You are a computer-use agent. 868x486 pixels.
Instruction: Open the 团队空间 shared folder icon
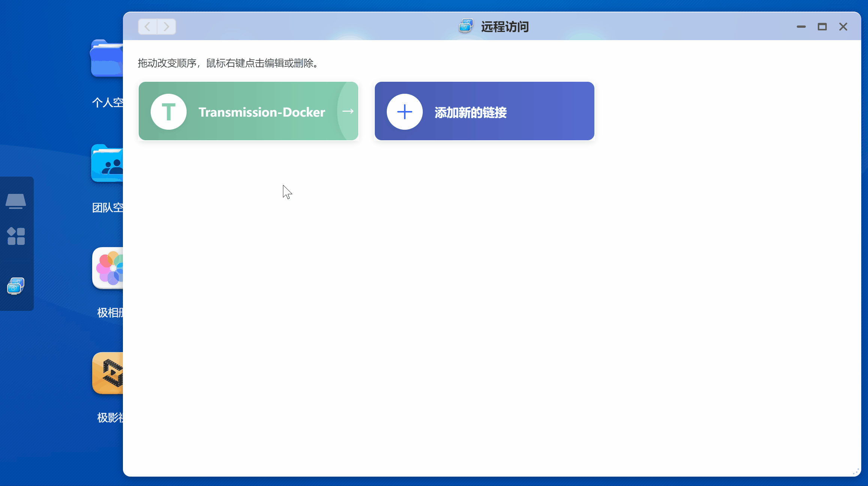pos(108,164)
